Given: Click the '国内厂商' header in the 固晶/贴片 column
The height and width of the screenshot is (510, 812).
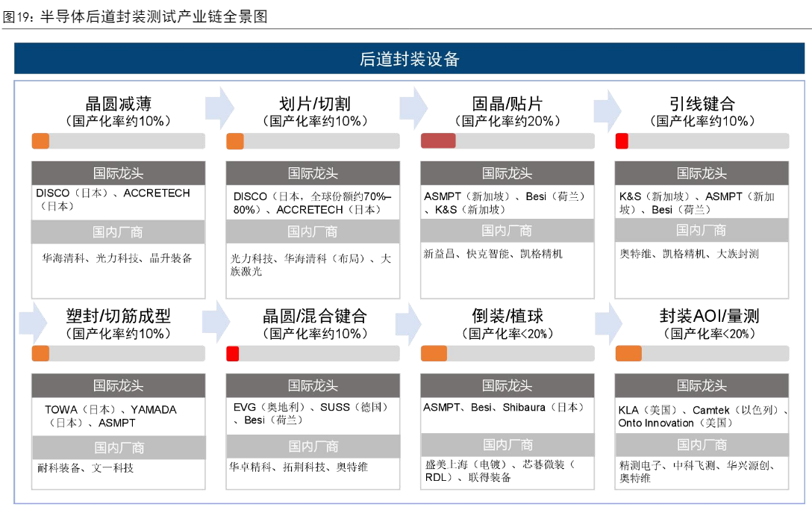Looking at the screenshot, I should tap(507, 230).
